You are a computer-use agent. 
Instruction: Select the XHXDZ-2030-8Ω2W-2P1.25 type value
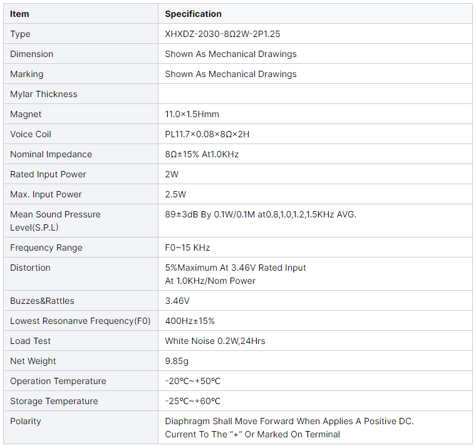pyautogui.click(x=227, y=34)
